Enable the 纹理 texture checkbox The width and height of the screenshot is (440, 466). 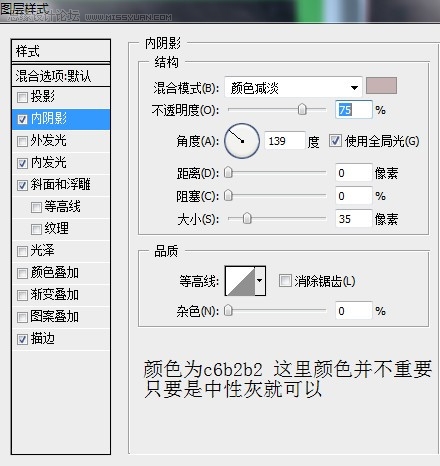pyautogui.click(x=36, y=229)
